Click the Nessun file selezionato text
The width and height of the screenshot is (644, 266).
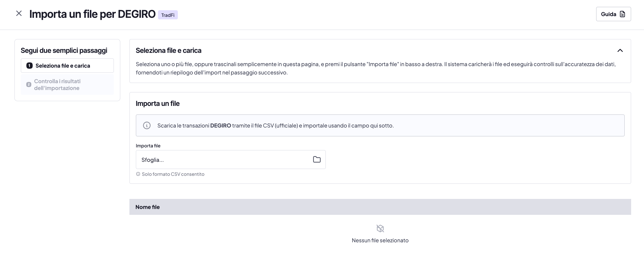(x=380, y=240)
